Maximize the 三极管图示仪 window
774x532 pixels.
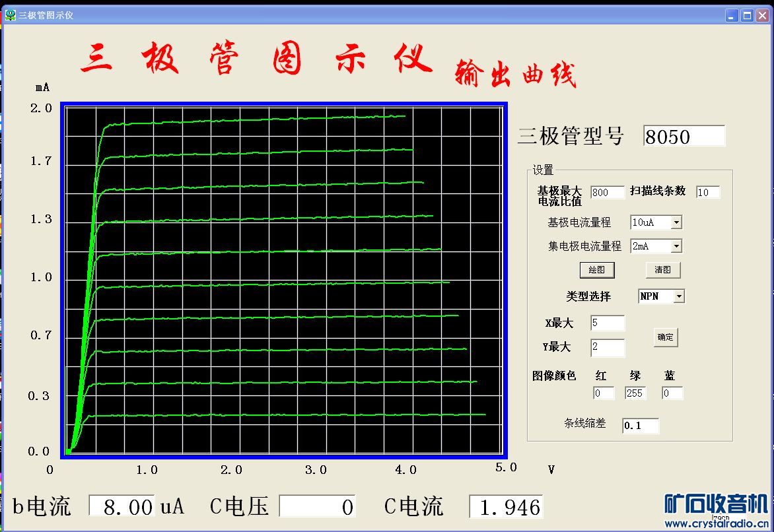pyautogui.click(x=747, y=16)
